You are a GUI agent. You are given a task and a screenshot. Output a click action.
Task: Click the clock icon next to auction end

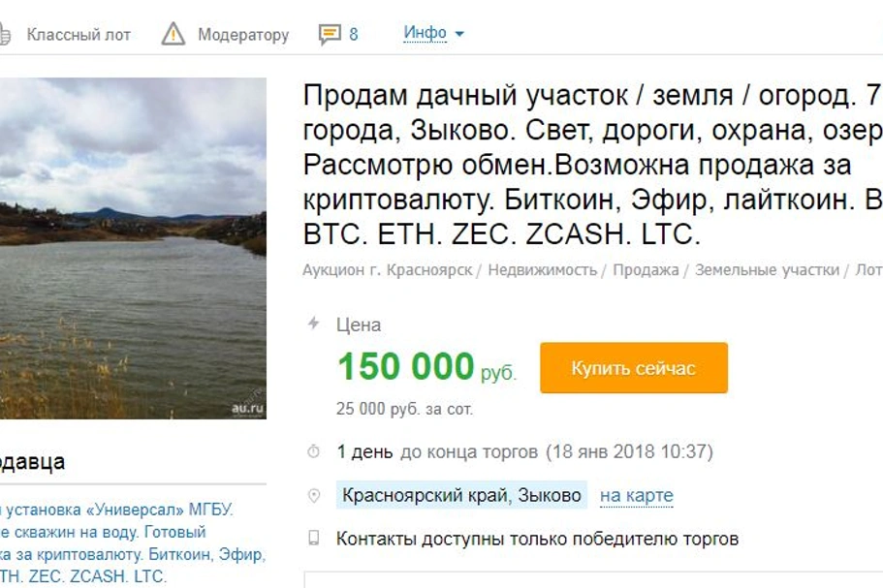pyautogui.click(x=314, y=451)
